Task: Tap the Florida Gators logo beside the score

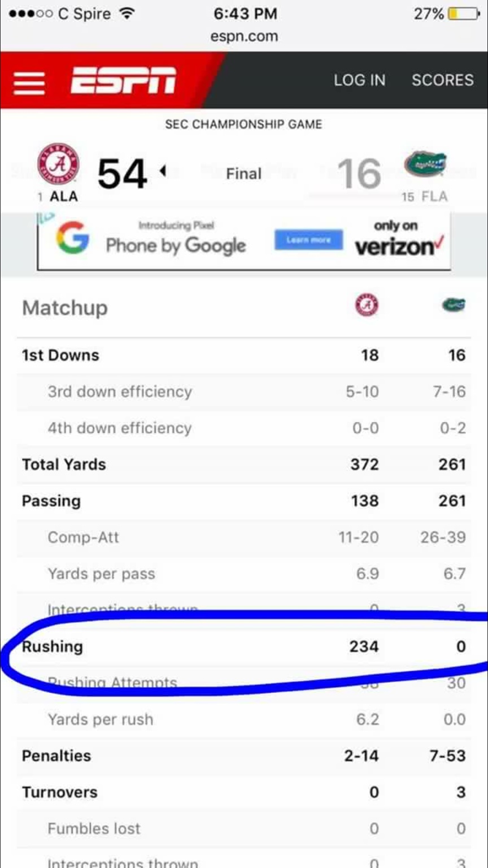Action: 425,164
